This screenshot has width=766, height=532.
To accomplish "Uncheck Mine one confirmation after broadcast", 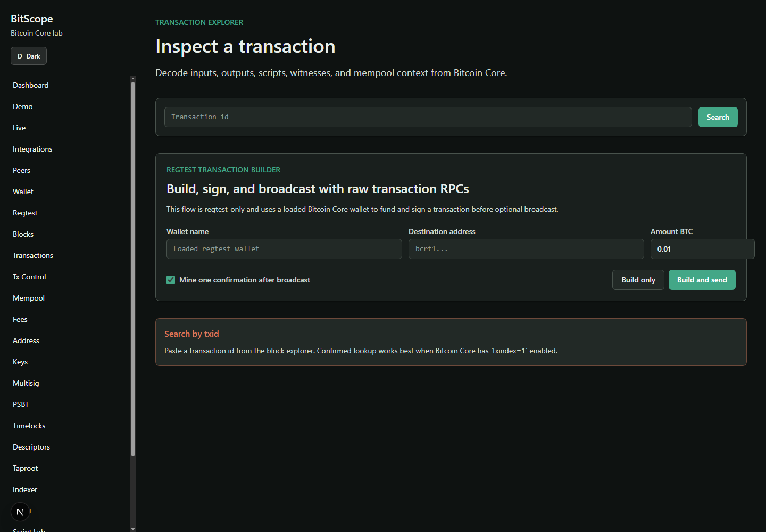I will pyautogui.click(x=171, y=280).
